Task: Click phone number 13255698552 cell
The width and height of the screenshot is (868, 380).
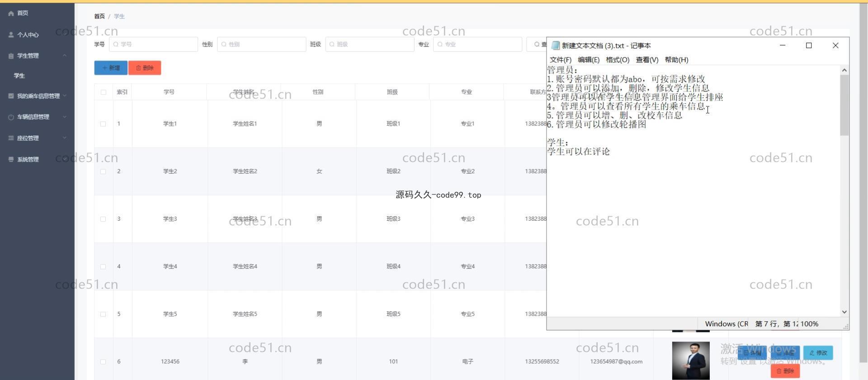Action: 542,361
